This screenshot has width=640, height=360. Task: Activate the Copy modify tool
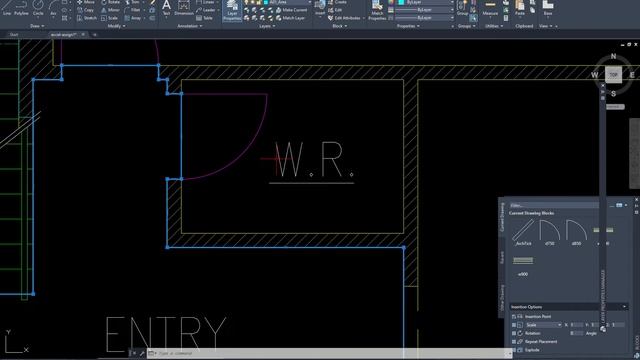click(x=85, y=10)
